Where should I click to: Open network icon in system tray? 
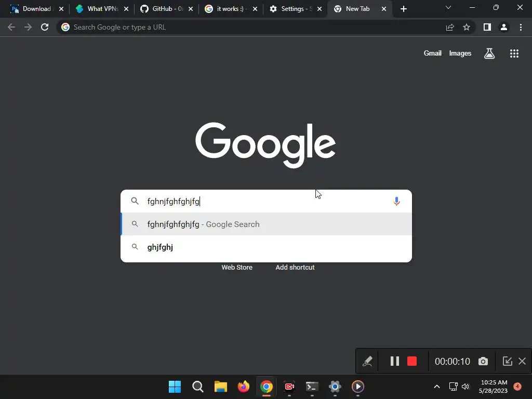453,387
